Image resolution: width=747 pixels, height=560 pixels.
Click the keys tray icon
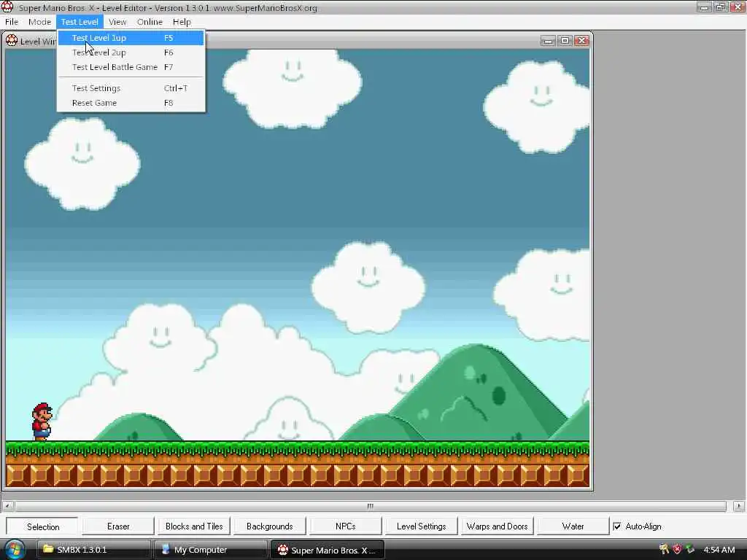[664, 550]
